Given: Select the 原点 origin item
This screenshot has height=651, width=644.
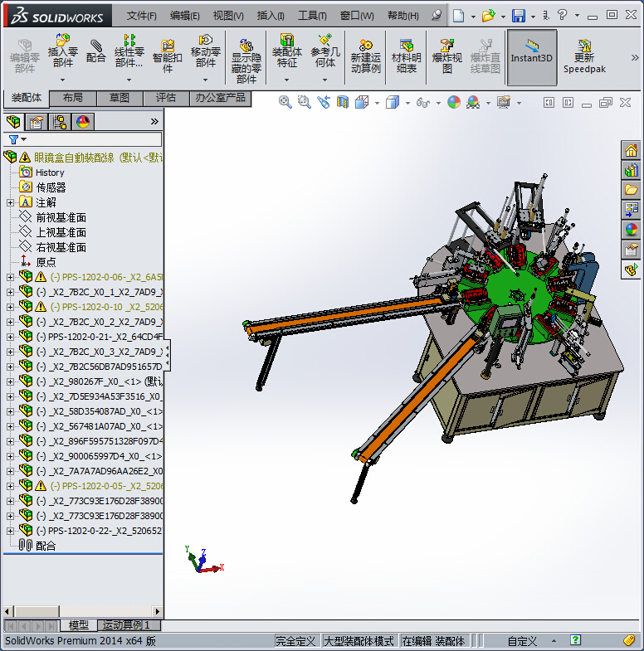Looking at the screenshot, I should click(46, 262).
